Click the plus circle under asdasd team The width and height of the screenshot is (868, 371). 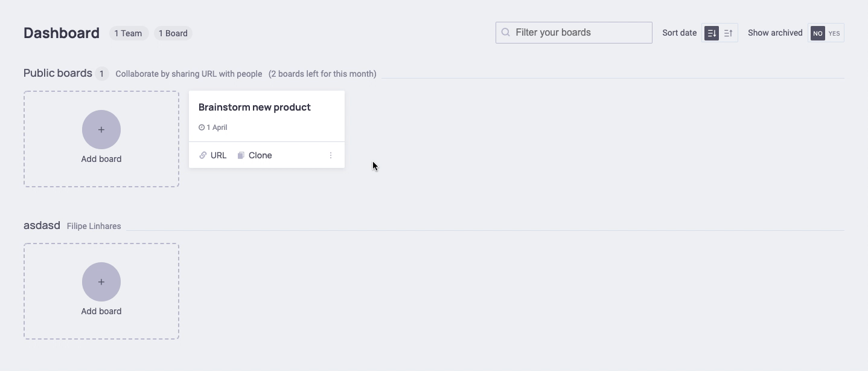(101, 282)
